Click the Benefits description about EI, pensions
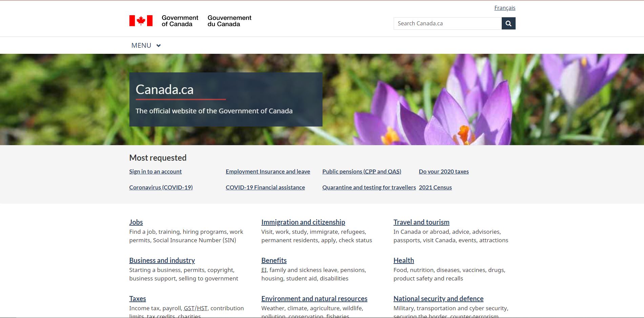 tap(314, 274)
